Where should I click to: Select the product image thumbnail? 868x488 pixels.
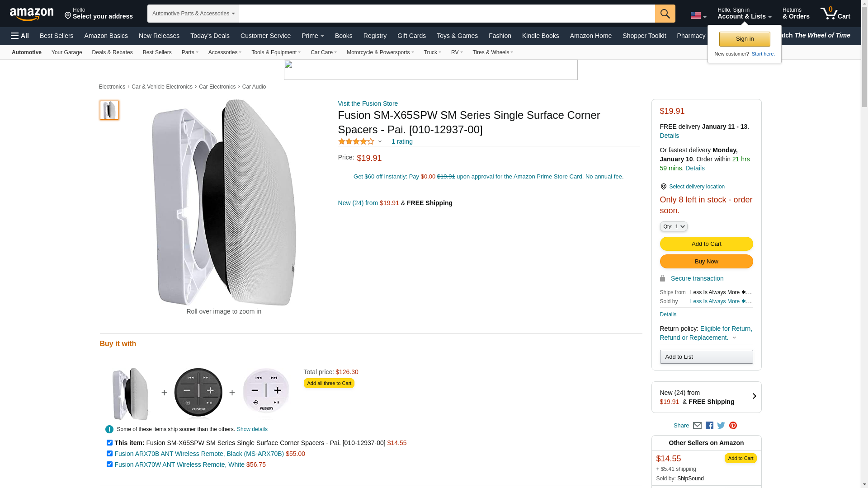pyautogui.click(x=109, y=110)
